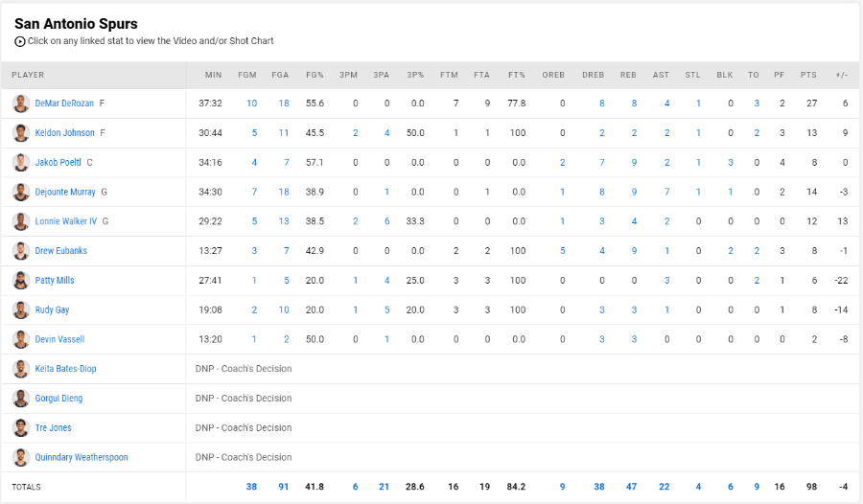Screen dimensions: 863x504
Task: View DeRozan's 3 turnovers
Action: pos(757,103)
